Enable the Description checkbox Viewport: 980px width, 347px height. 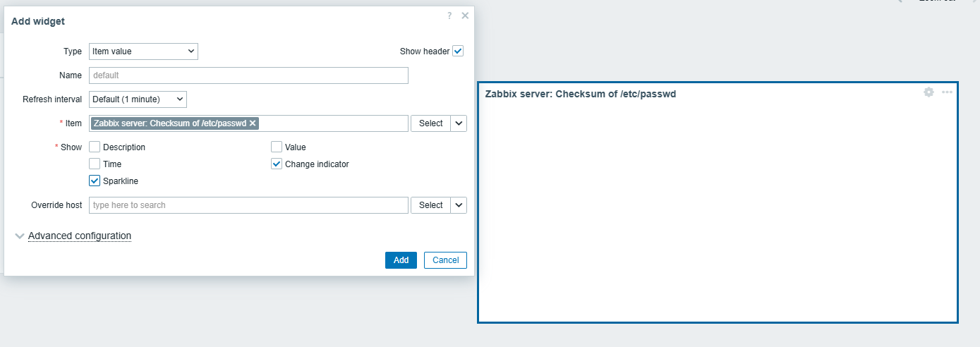point(95,147)
